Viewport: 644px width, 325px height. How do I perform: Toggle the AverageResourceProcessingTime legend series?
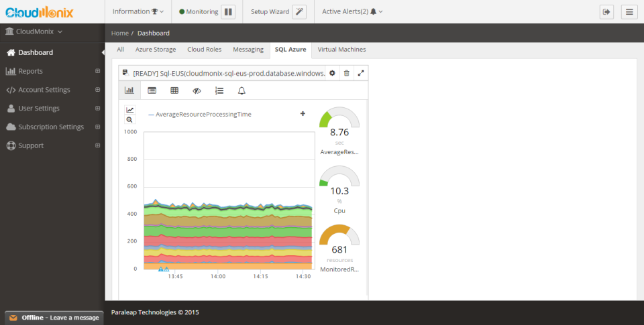(200, 115)
